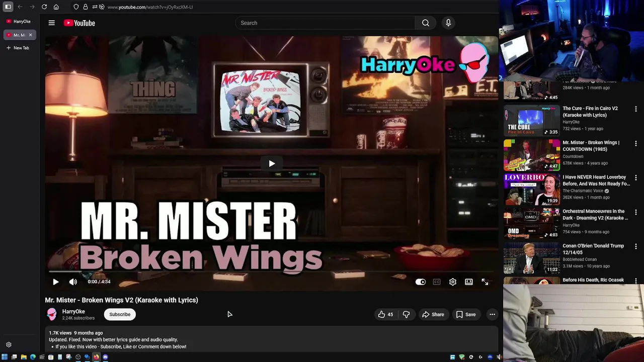Open options menu for The Cure video

tap(636, 109)
